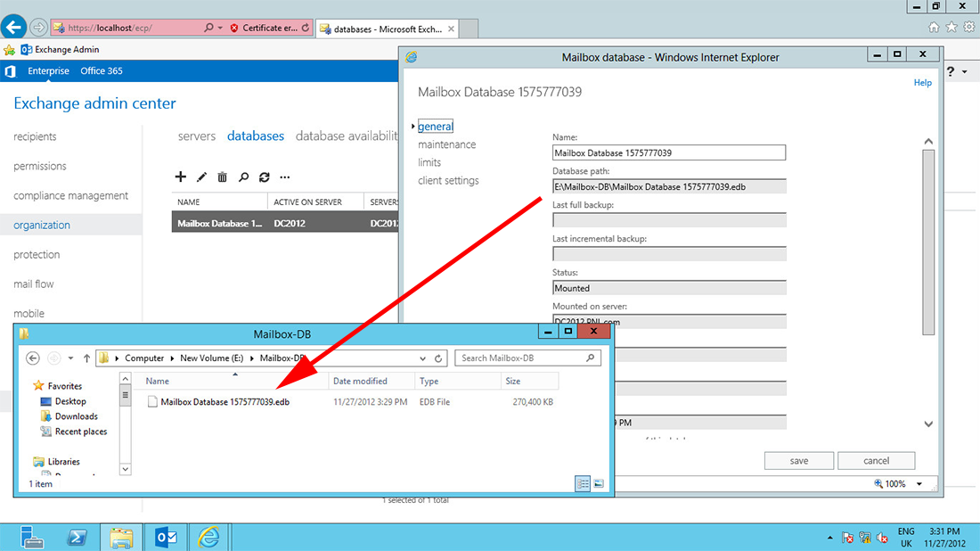This screenshot has width=980, height=551.
Task: Open address bar search dropdown arrow
Action: [220, 28]
